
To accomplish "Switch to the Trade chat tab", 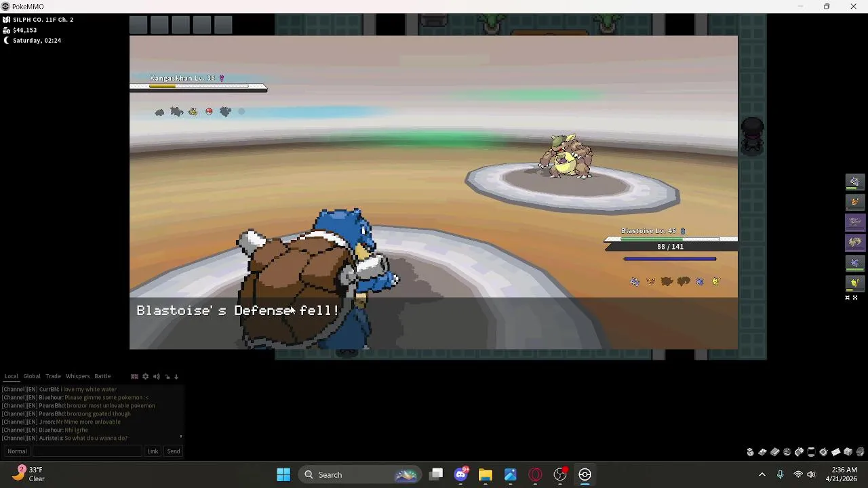I will pyautogui.click(x=53, y=376).
